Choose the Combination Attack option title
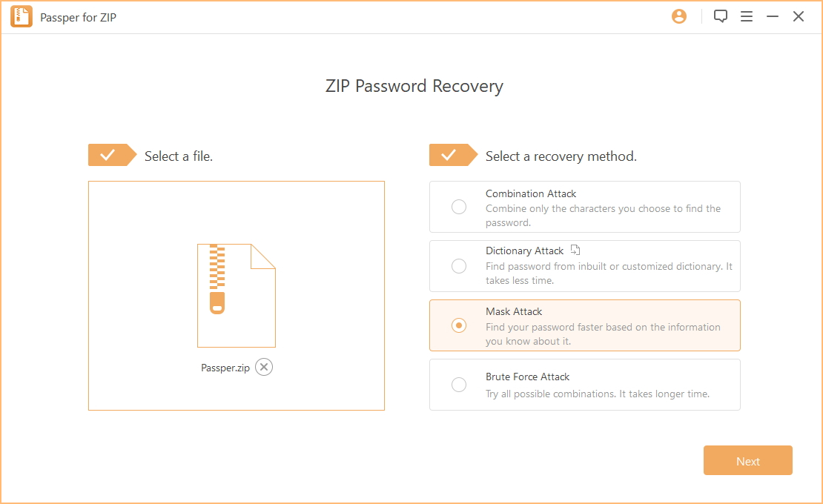This screenshot has height=504, width=823. click(531, 193)
